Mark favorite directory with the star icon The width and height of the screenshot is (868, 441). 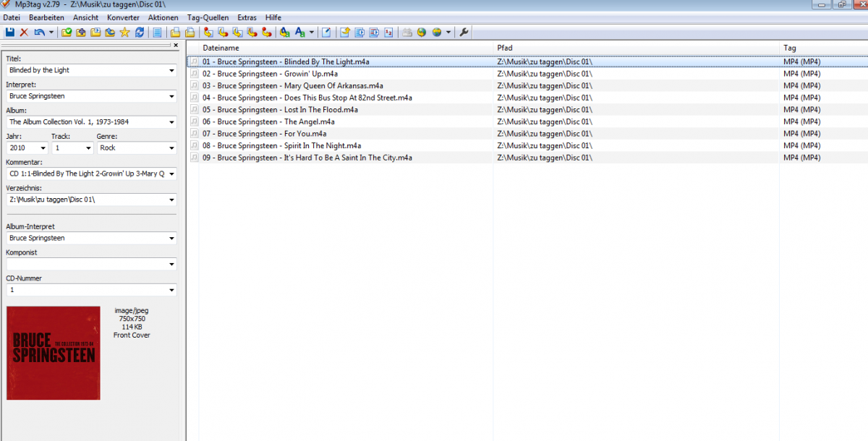click(124, 33)
